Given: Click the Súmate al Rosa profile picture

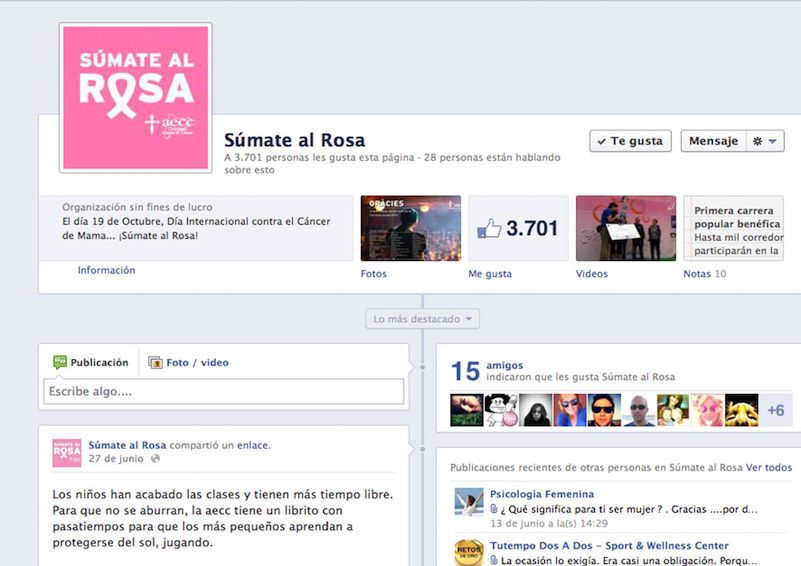Looking at the screenshot, I should (x=136, y=98).
